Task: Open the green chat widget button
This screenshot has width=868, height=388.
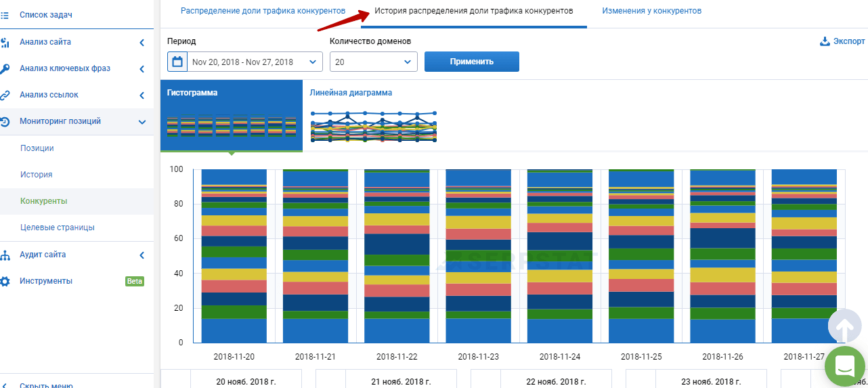Action: [845, 366]
